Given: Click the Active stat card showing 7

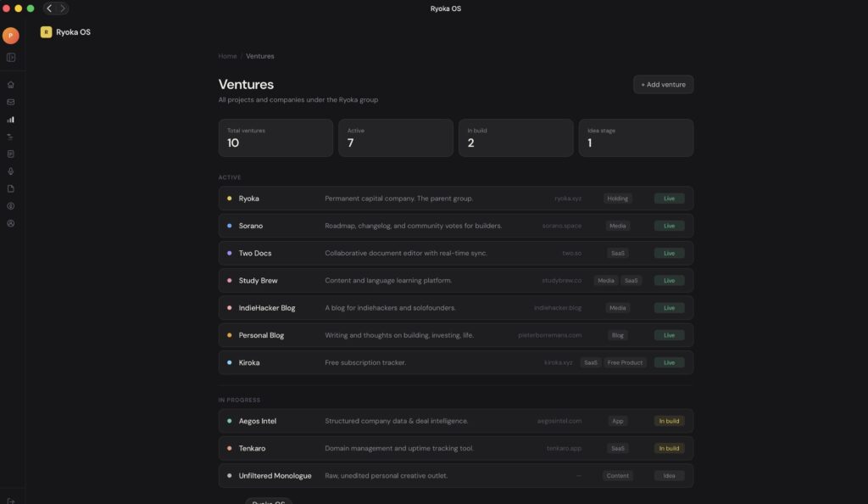Looking at the screenshot, I should 396,138.
